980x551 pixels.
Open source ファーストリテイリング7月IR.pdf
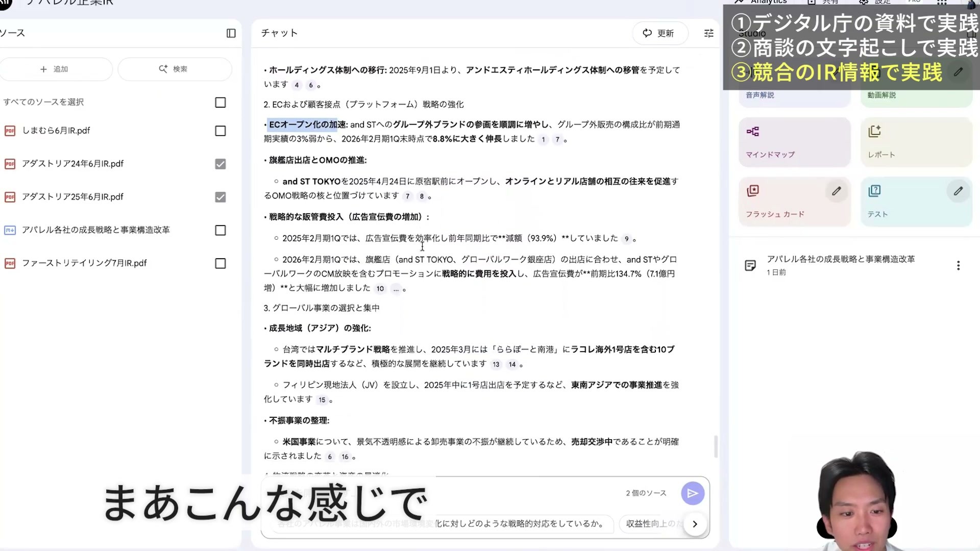[x=84, y=263]
